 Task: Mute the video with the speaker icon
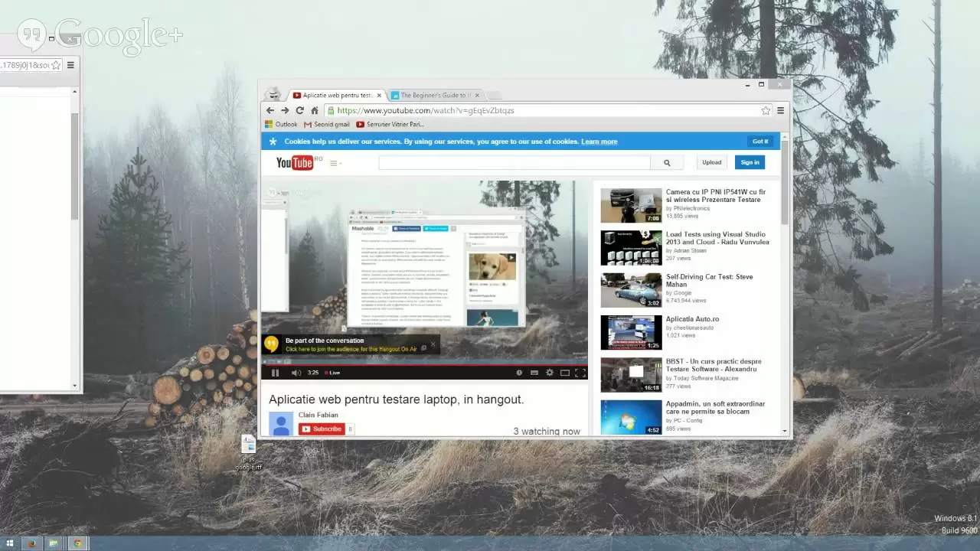(296, 373)
